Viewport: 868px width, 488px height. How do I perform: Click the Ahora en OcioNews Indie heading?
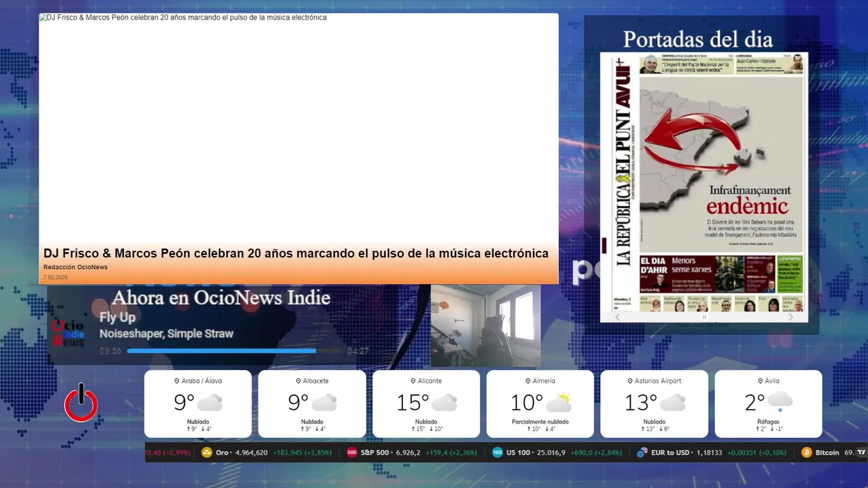[x=221, y=298]
